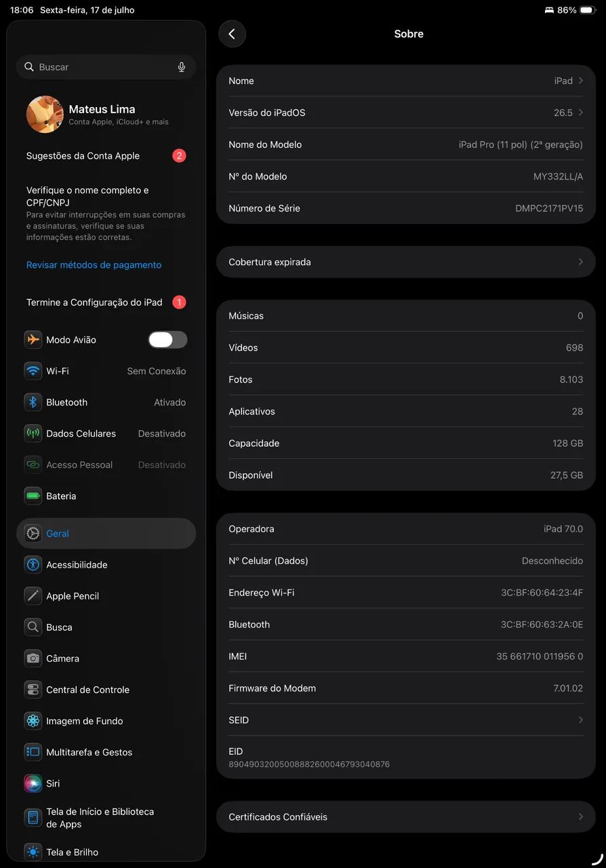The height and width of the screenshot is (868, 606).
Task: Tap Bluetooth address 3C:BF:60:63:2A:0E
Action: [x=542, y=625]
